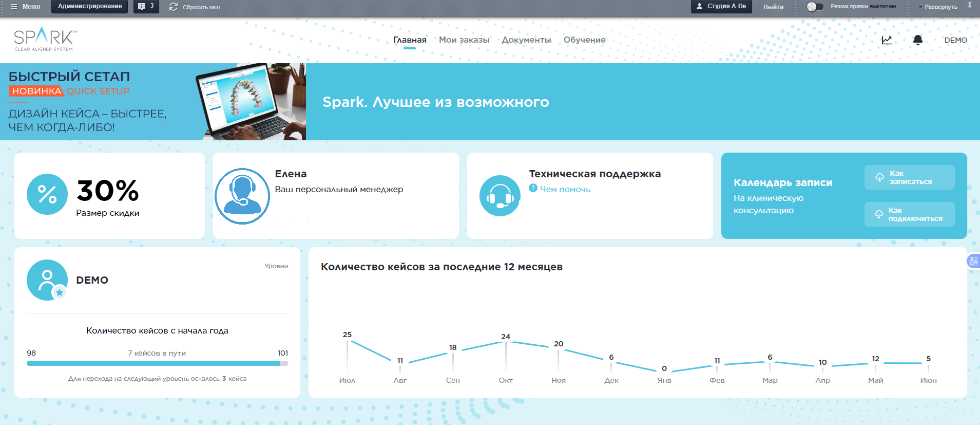
Task: Click the Окт data point 24
Action: [x=506, y=337]
